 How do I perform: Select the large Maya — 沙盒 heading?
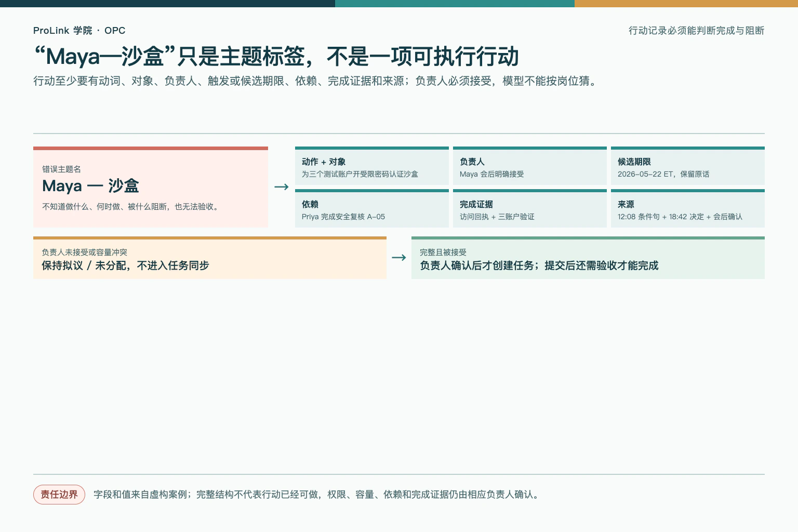click(x=90, y=186)
